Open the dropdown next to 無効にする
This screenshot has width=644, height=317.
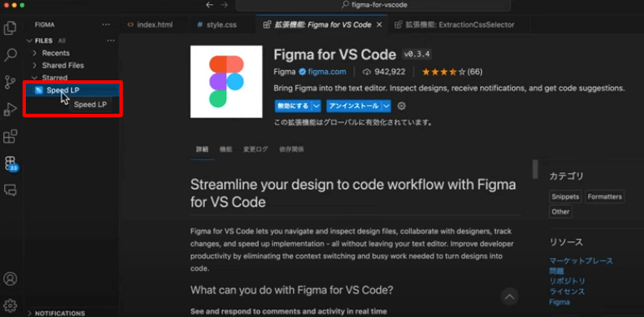pos(317,106)
